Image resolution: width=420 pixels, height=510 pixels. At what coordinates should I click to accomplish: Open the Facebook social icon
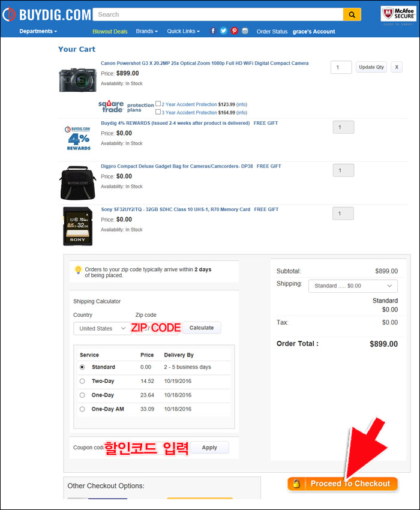213,31
